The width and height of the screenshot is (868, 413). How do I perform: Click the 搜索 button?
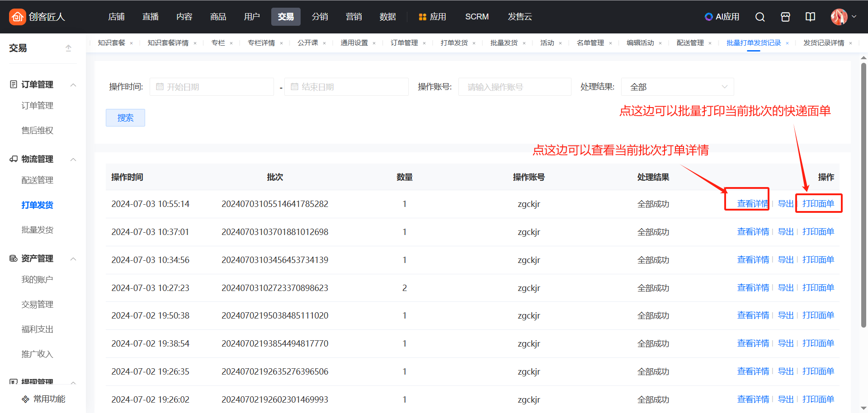[x=125, y=118]
